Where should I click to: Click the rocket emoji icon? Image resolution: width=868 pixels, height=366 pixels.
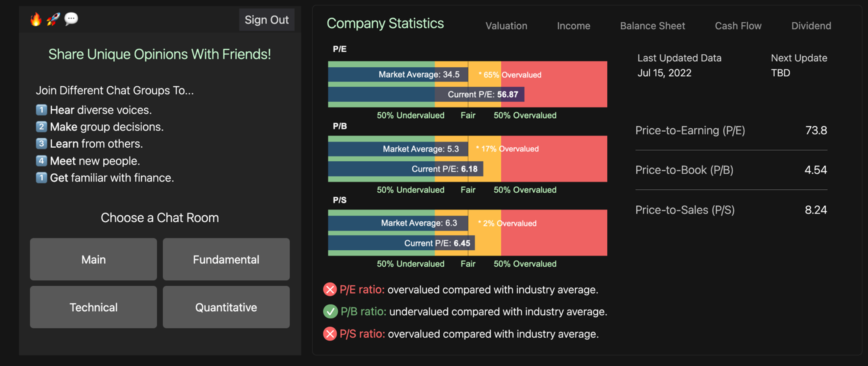click(x=53, y=19)
